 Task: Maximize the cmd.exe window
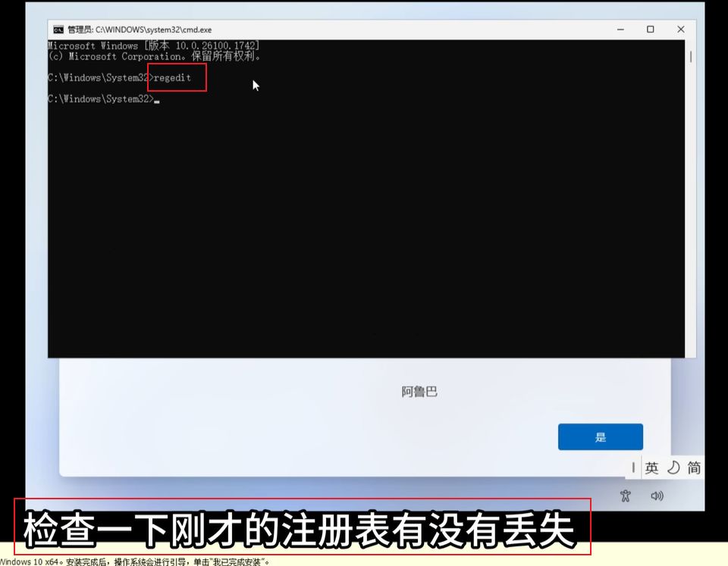pyautogui.click(x=650, y=30)
